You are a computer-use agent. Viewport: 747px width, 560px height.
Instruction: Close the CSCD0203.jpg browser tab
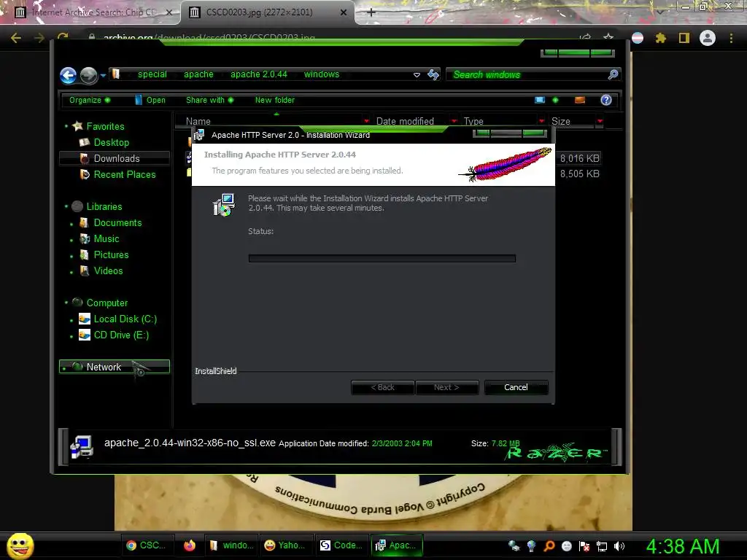(343, 12)
